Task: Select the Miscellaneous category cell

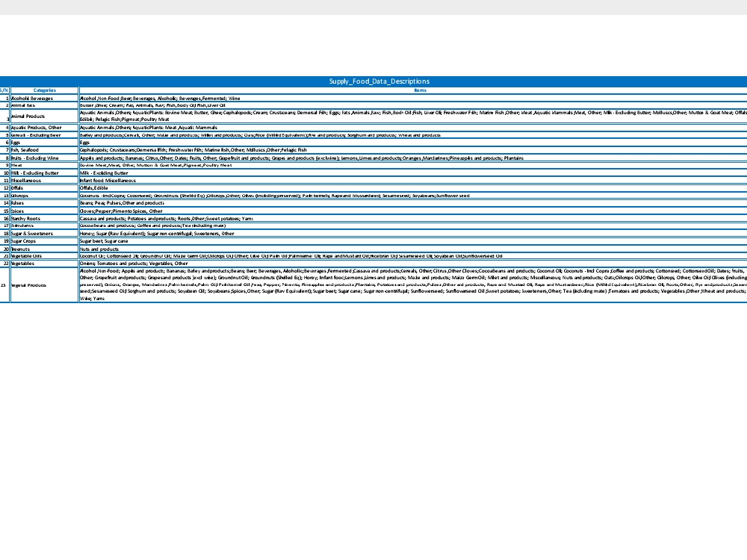Action: pyautogui.click(x=44, y=181)
